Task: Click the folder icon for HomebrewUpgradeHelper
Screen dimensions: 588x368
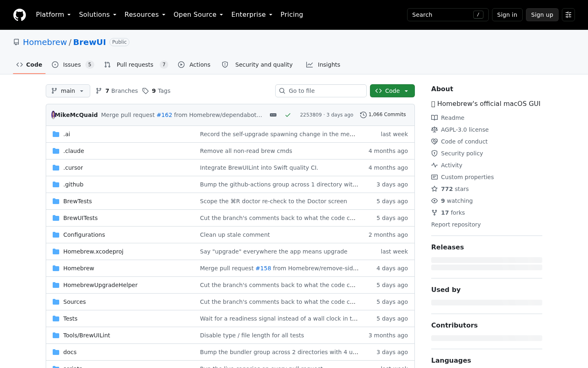Action: [56, 285]
